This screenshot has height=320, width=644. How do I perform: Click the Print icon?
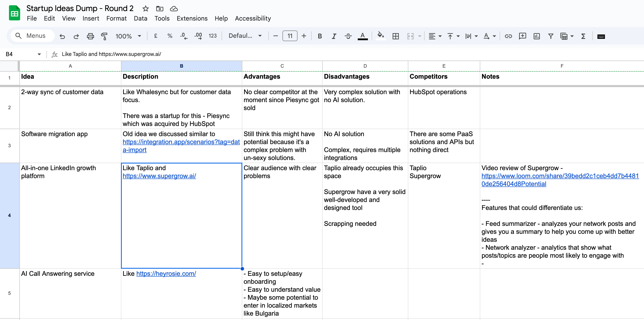pos(90,36)
